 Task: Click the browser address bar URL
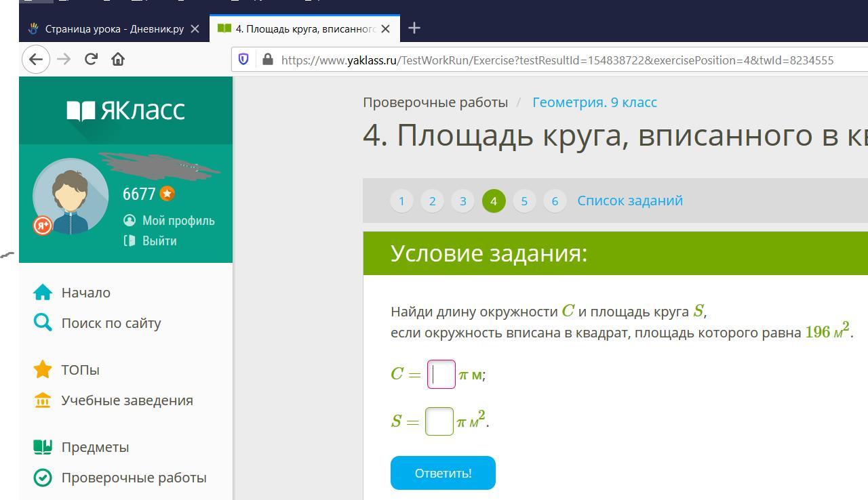[557, 60]
